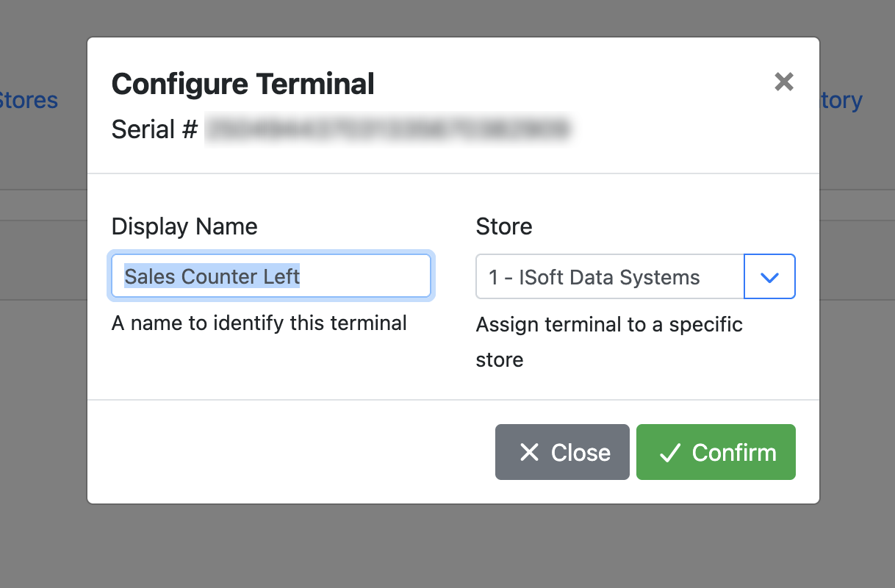Click the checkmark icon inside the Confirm button
Screen dimensions: 895x588
669,452
